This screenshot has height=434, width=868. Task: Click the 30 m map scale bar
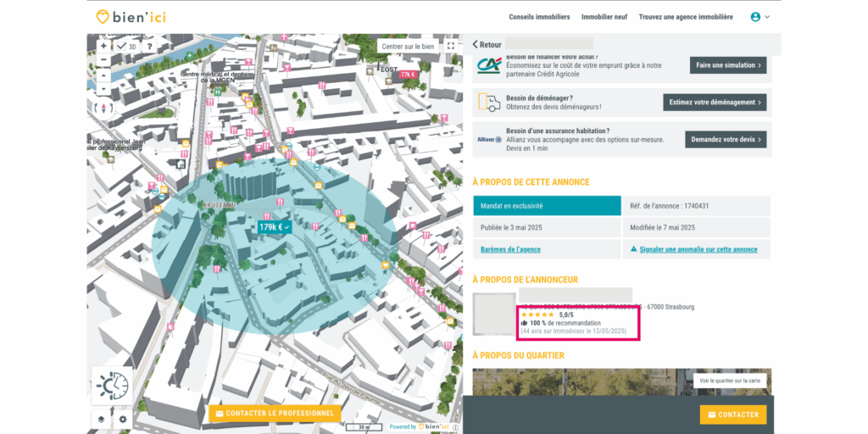click(x=364, y=427)
